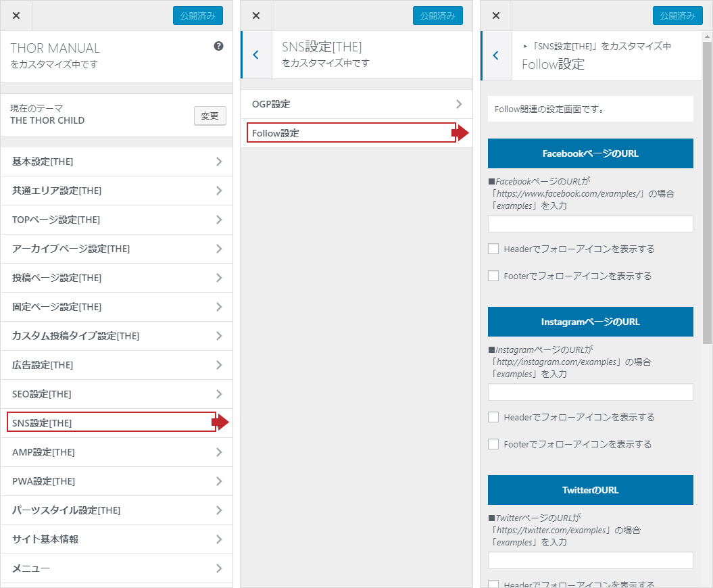The image size is (713, 588).
Task: Expand 基本設定[THE] section
Action: 116,162
